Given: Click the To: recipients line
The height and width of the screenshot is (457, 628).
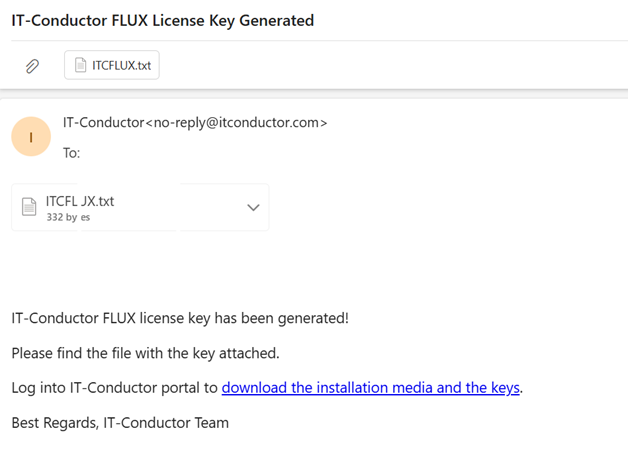Looking at the screenshot, I should click(72, 153).
